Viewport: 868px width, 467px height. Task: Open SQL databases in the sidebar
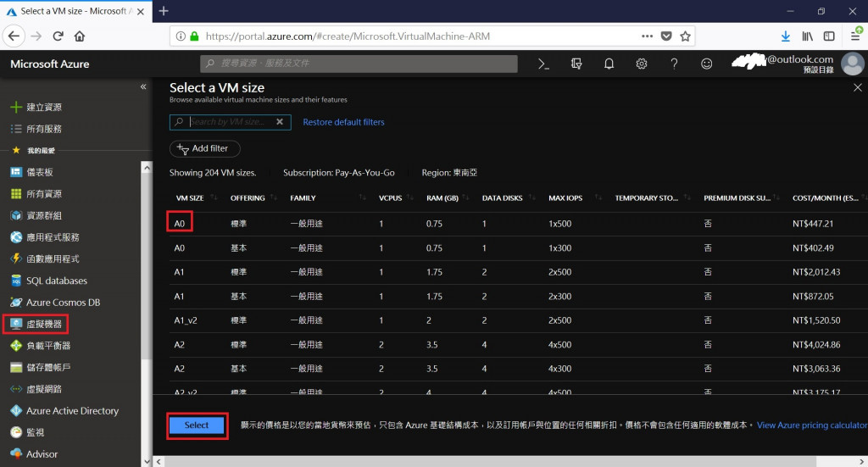(48, 281)
